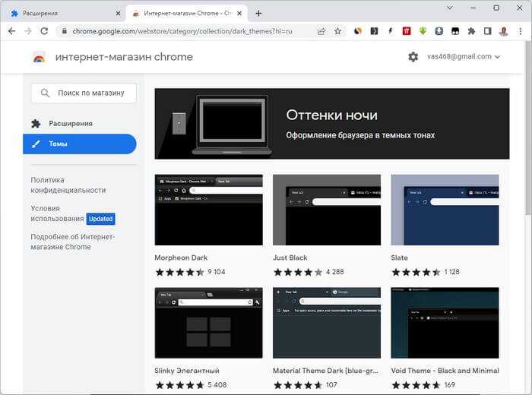532x395 pixels.
Task: Click the Slate 1 128 rating count
Action: coord(452,272)
